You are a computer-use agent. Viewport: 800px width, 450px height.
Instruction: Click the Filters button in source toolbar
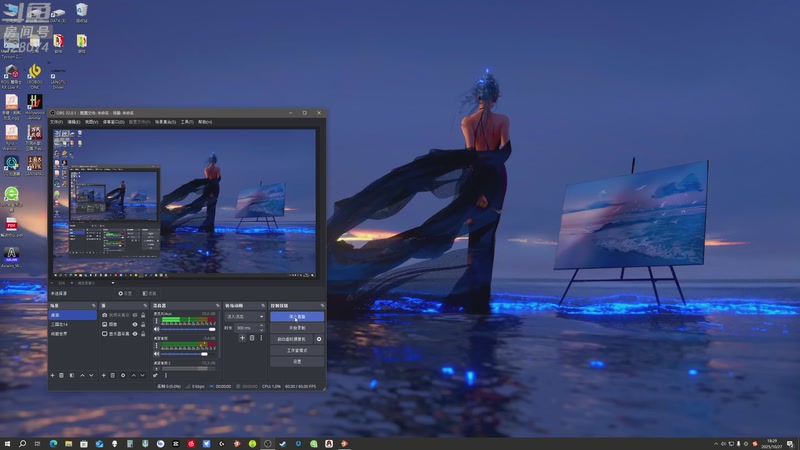149,293
